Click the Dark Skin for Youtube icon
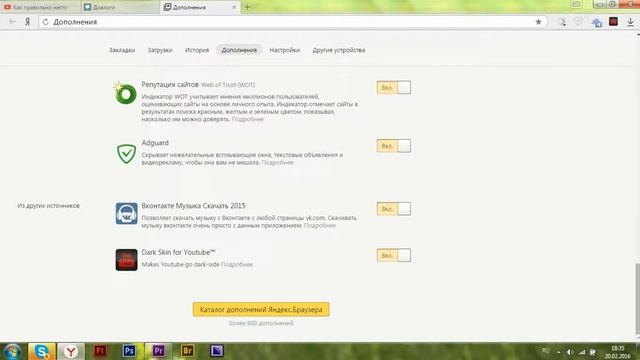 pyautogui.click(x=126, y=260)
